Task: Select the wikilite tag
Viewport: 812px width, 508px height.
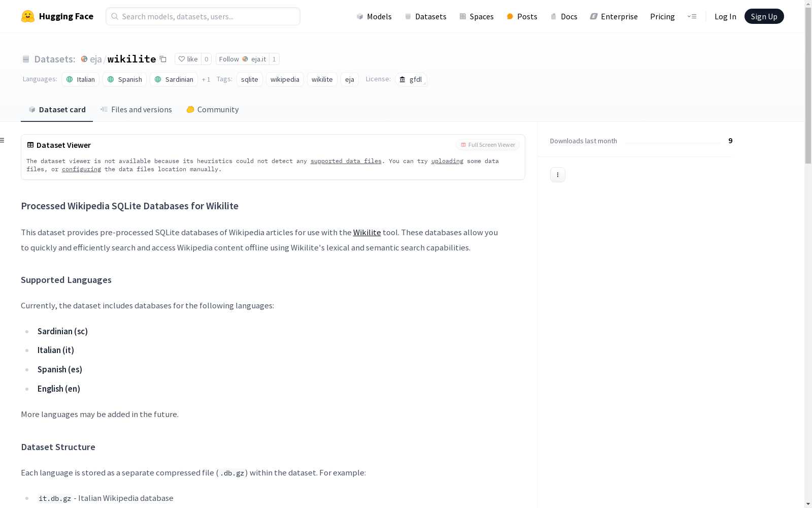Action: (322, 79)
